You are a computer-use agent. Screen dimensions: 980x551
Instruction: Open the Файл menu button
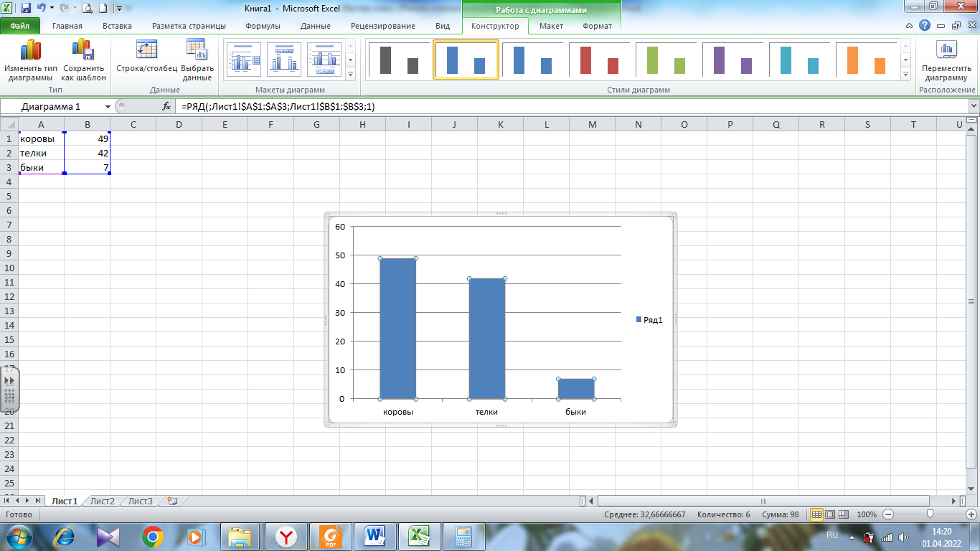19,26
